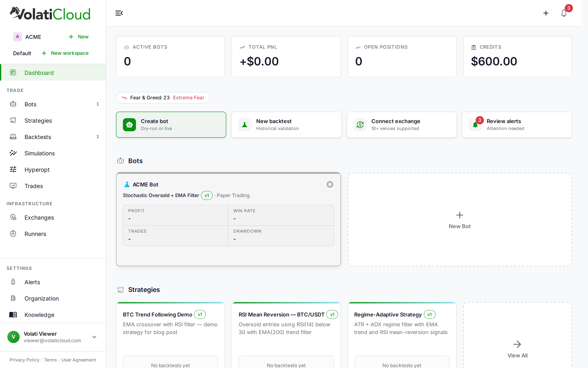Click the ACME organization avatar
This screenshot has height=368, width=588.
click(17, 37)
